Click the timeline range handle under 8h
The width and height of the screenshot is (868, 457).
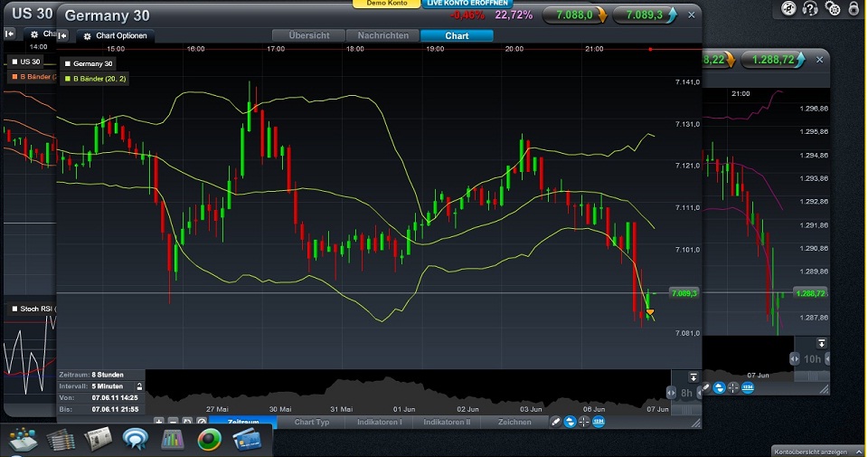[686, 410]
